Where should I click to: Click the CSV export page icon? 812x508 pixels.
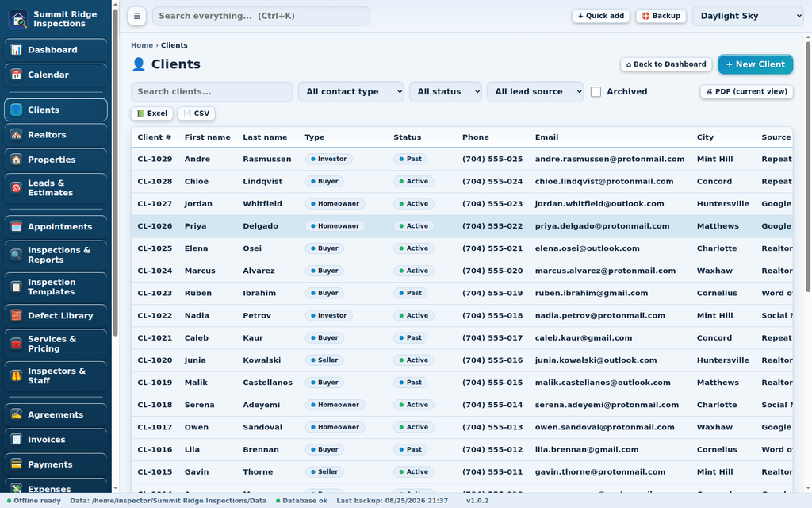coord(187,114)
